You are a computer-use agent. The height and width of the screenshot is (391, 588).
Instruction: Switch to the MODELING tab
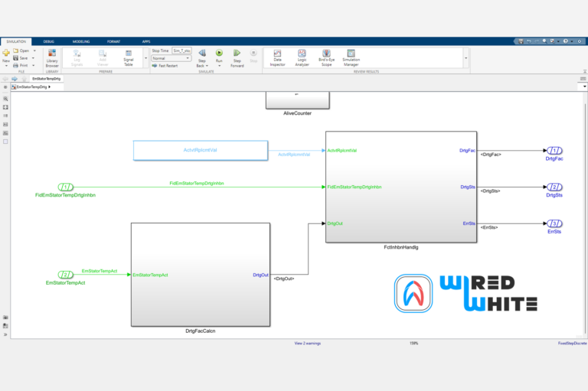[81, 41]
